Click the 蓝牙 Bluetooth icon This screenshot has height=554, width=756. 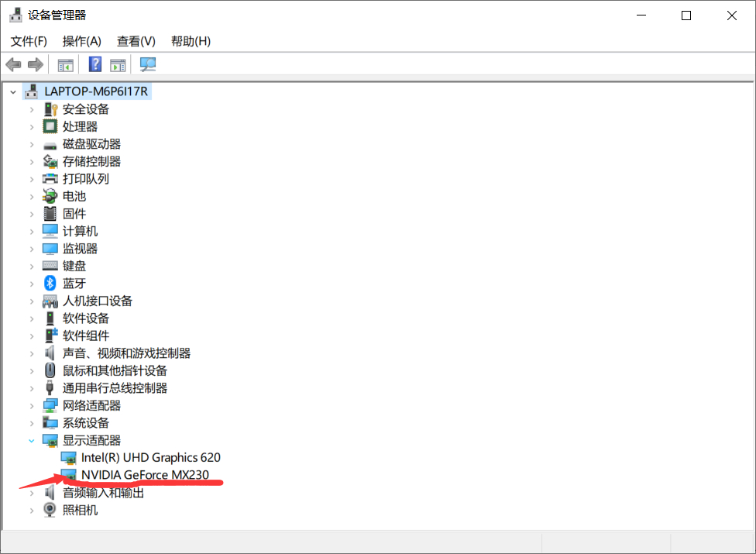(x=50, y=283)
